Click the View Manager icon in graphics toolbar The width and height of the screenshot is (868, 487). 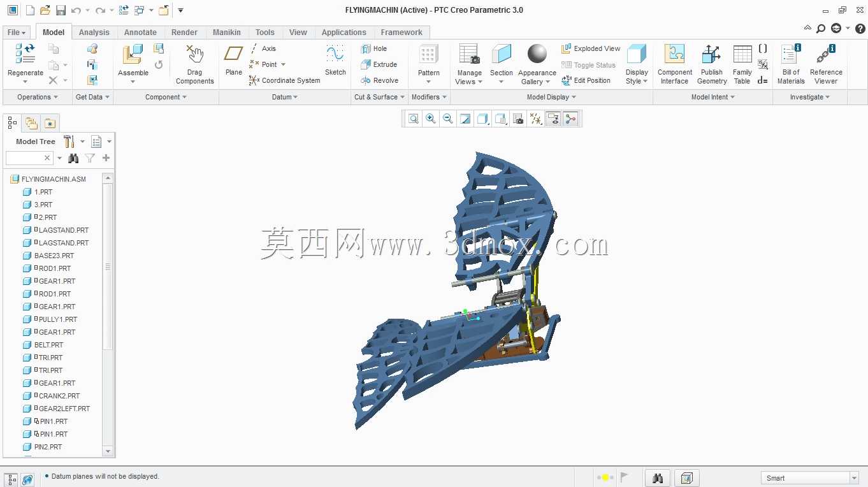pos(518,119)
